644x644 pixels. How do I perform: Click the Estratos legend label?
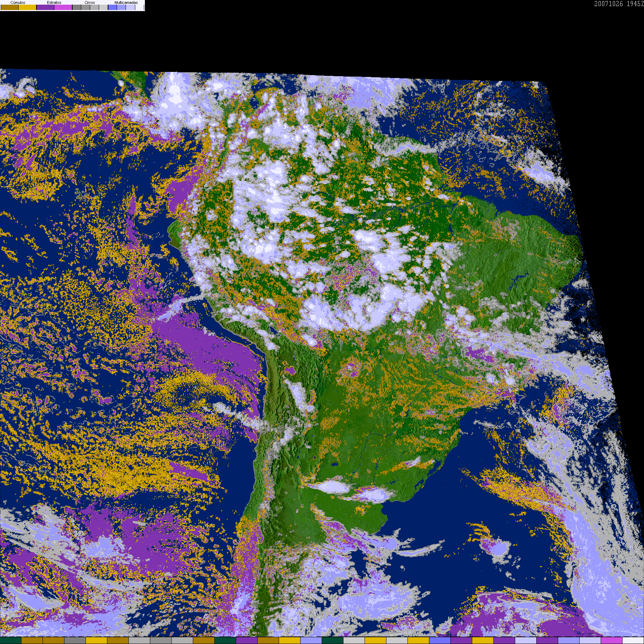pos(54,3)
